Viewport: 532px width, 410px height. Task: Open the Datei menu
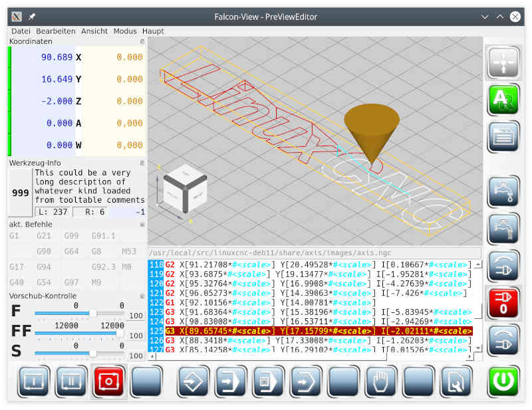(x=21, y=31)
